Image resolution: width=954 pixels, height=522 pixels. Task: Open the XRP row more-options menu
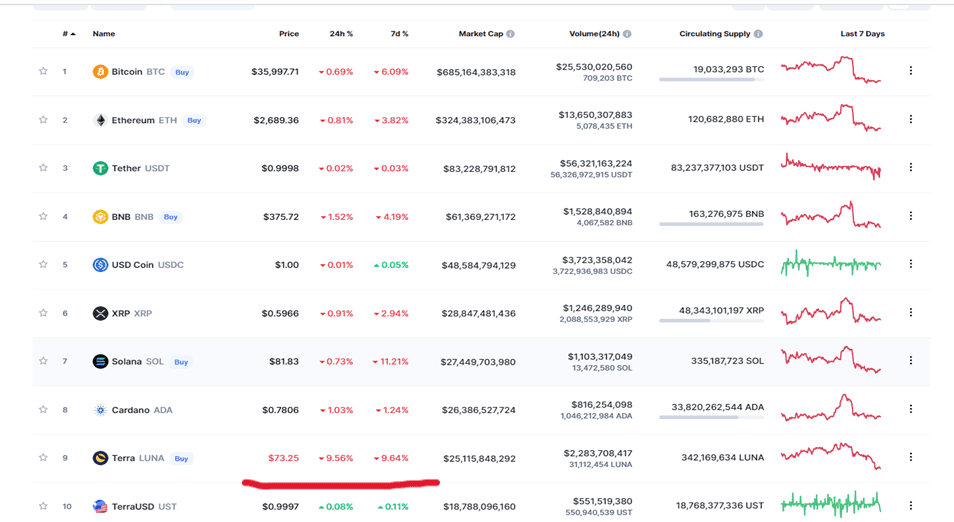coord(911,312)
